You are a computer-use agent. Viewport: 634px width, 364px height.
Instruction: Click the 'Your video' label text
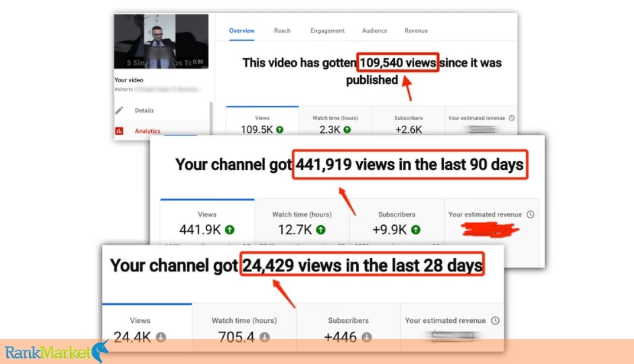click(x=129, y=80)
